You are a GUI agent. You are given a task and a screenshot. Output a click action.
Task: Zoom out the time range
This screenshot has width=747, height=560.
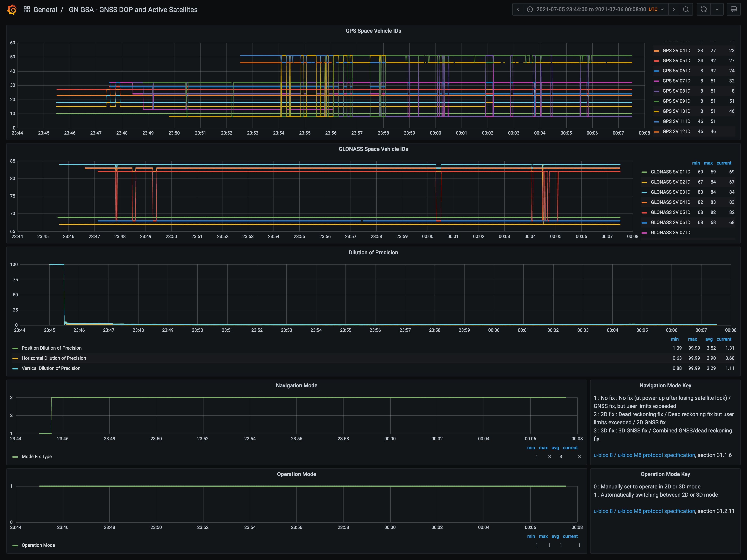pyautogui.click(x=686, y=10)
